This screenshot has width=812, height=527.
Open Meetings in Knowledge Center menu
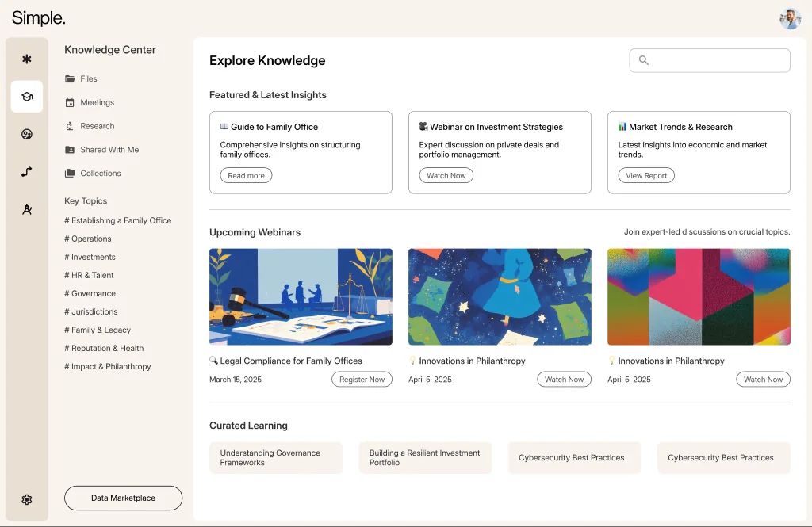click(x=97, y=102)
